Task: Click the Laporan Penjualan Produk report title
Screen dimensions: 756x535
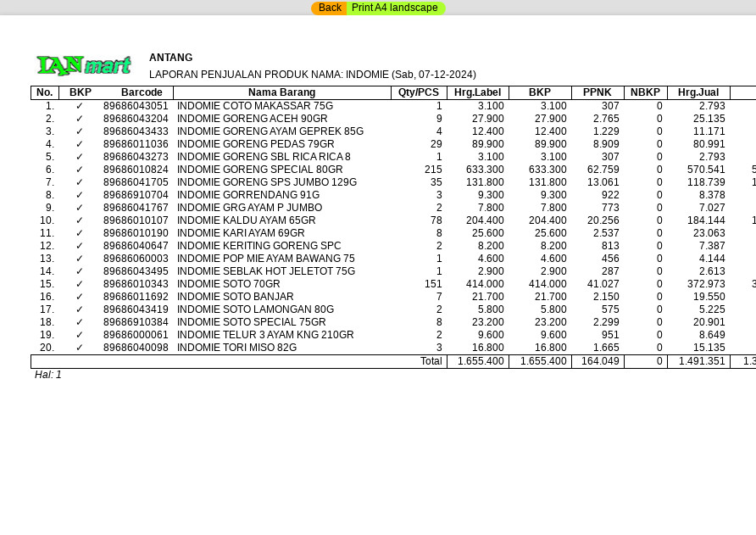Action: (x=312, y=75)
